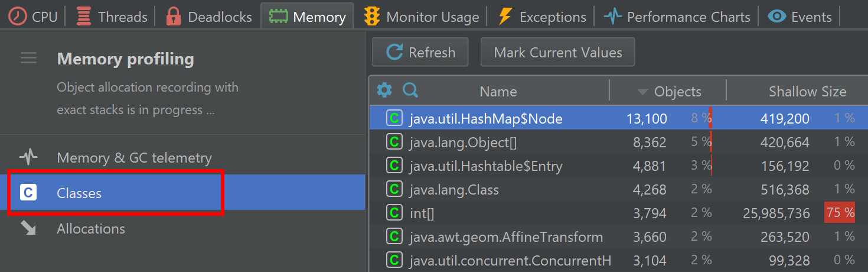The image size is (868, 272).
Task: Click the magnifier search icon in table header
Action: 410,90
